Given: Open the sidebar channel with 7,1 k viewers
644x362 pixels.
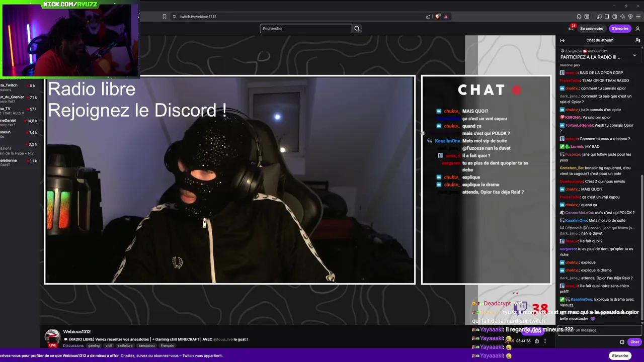Looking at the screenshot, I should point(19,99).
